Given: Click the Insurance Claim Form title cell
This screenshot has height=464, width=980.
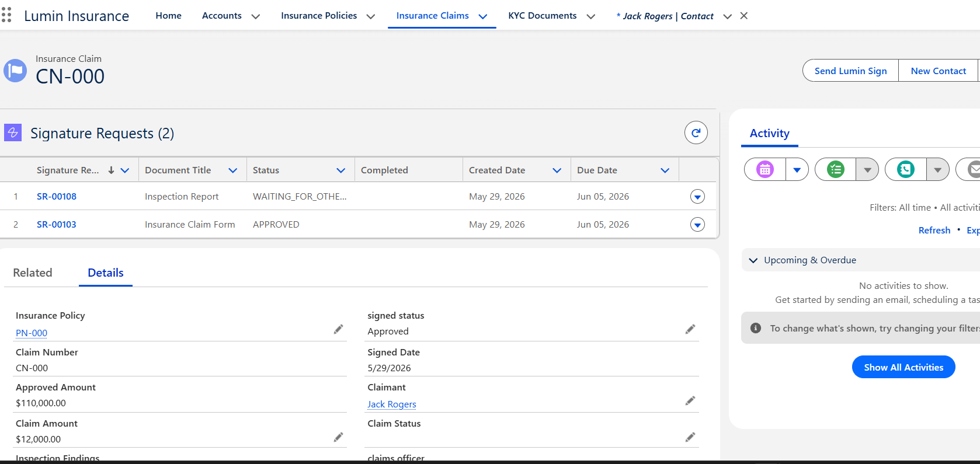Looking at the screenshot, I should point(190,225).
